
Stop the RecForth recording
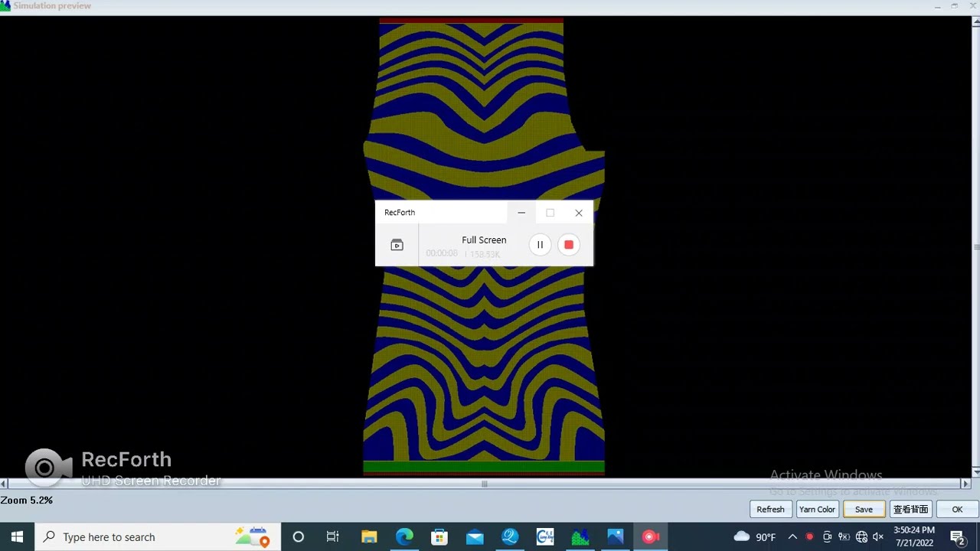point(569,245)
